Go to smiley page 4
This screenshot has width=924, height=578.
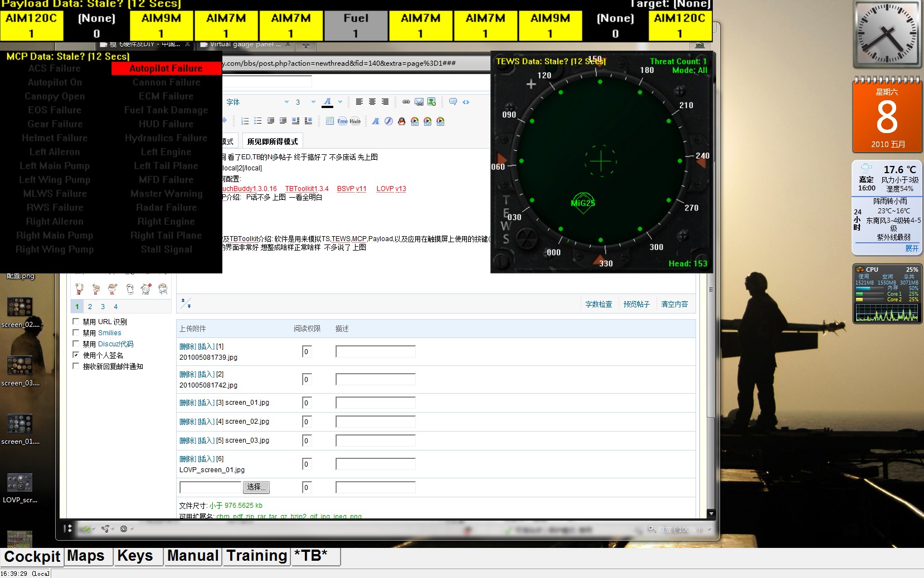tap(115, 306)
